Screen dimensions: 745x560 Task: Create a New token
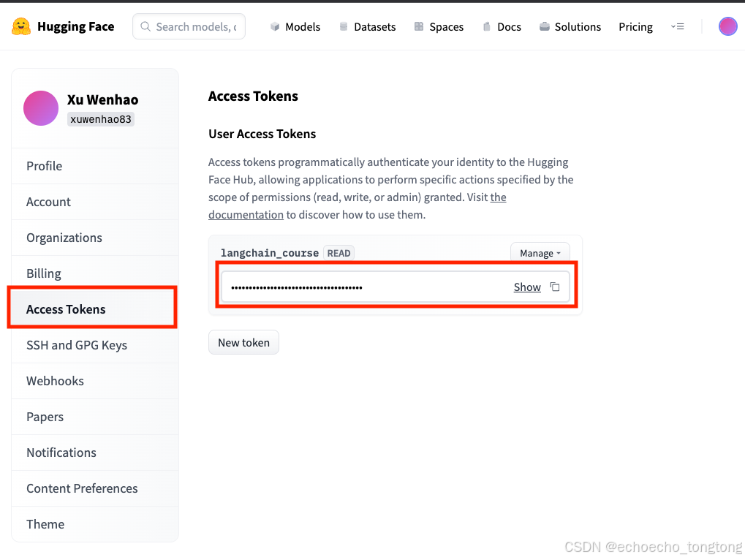[x=243, y=342]
